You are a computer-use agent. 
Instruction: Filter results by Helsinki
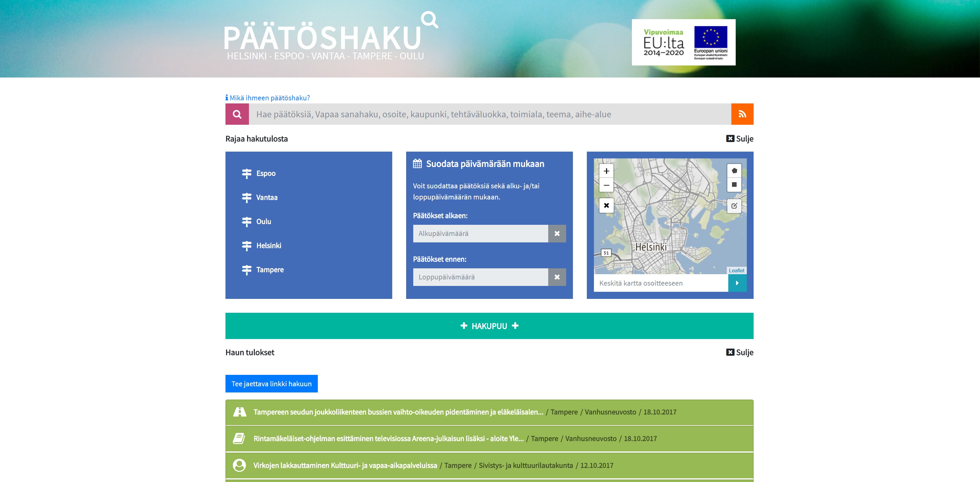269,245
